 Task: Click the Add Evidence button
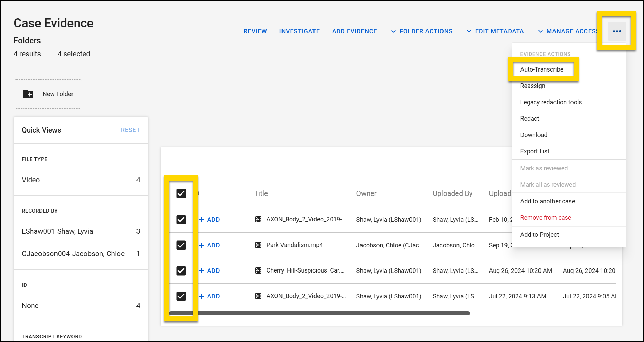[354, 31]
